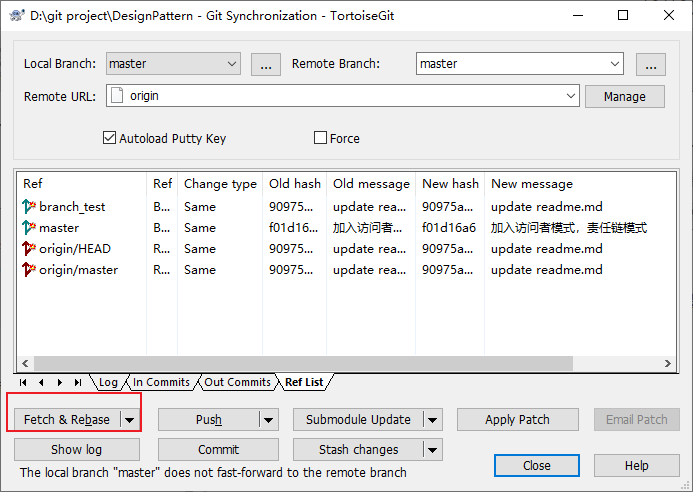Open Submodule Update dropdown arrow
Screen dimensions: 693x492
[433, 420]
